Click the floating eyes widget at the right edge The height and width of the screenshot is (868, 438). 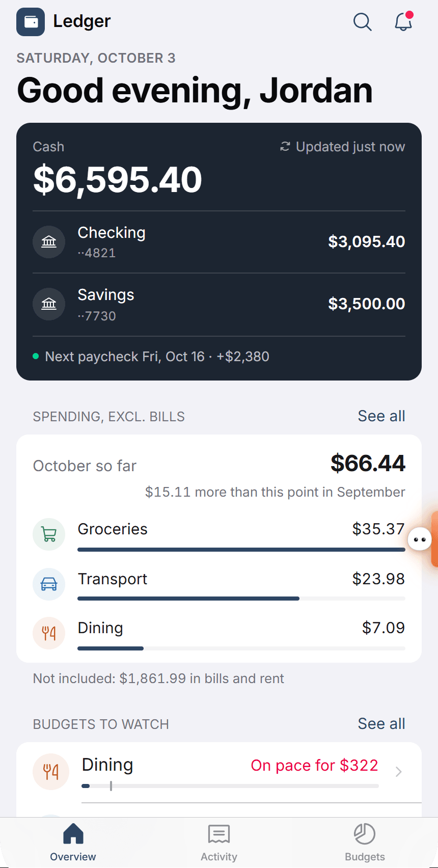pos(420,539)
